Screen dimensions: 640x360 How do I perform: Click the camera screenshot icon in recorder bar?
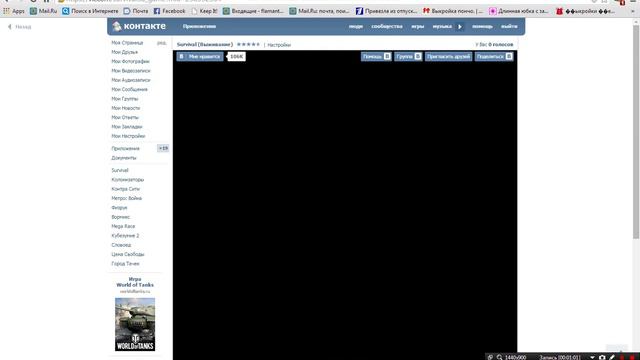pyautogui.click(x=602, y=357)
